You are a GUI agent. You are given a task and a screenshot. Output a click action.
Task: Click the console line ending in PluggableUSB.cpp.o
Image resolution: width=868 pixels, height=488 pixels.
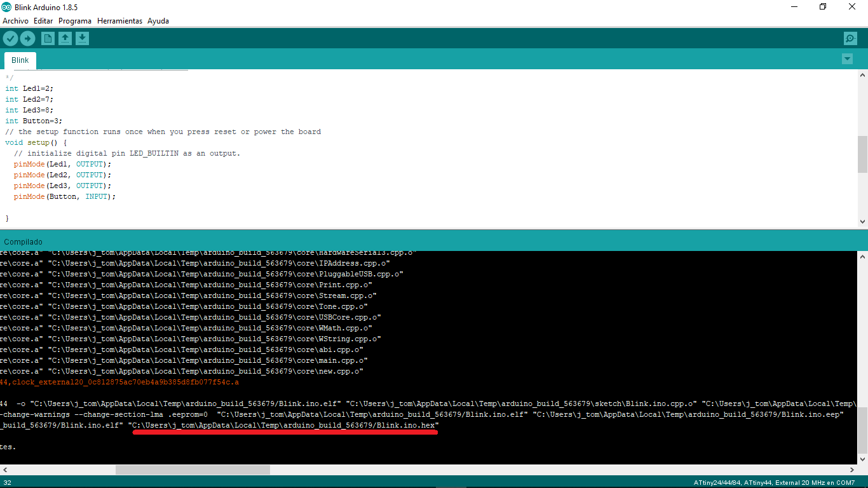(201, 274)
